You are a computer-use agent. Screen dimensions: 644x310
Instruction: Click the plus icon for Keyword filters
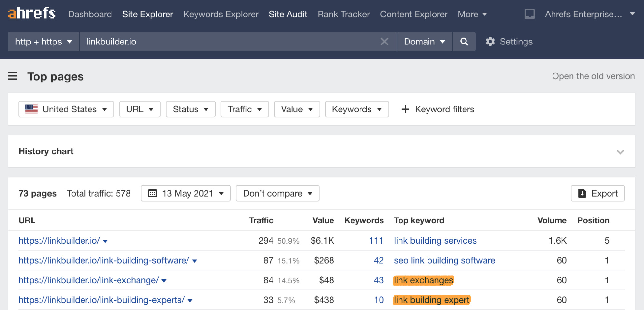[405, 109]
